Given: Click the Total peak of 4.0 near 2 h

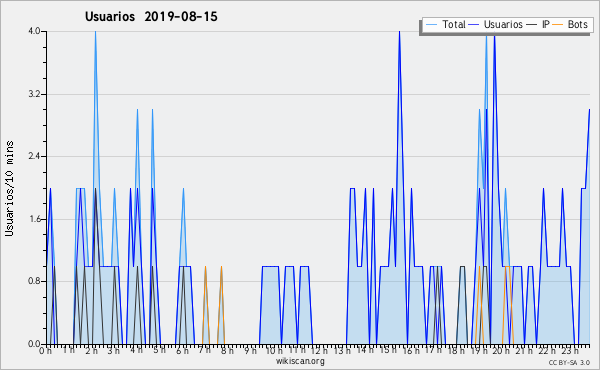Looking at the screenshot, I should click(x=95, y=32).
